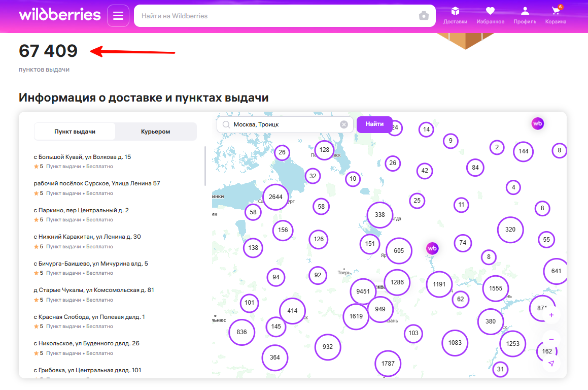This screenshot has width=588, height=390.
Task: Focus the Москва, Троицк address field
Action: coord(285,124)
